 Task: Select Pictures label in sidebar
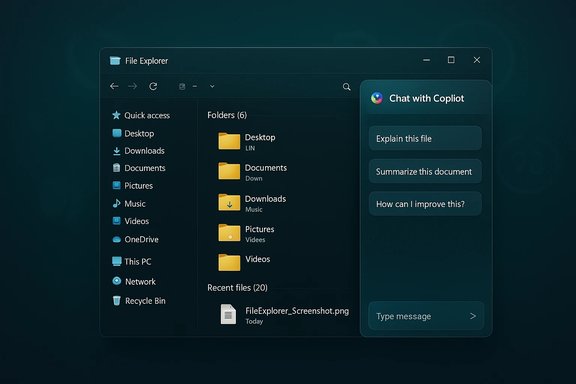(x=138, y=186)
